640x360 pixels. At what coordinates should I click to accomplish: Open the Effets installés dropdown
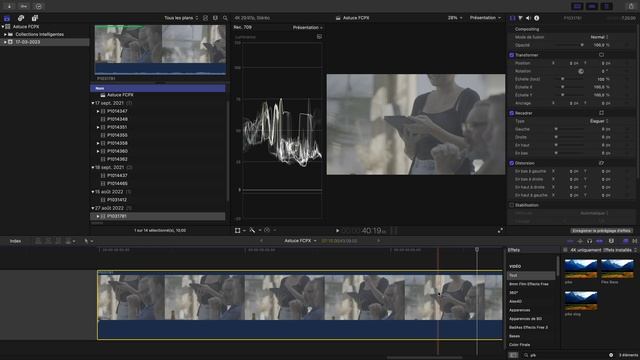620,250
